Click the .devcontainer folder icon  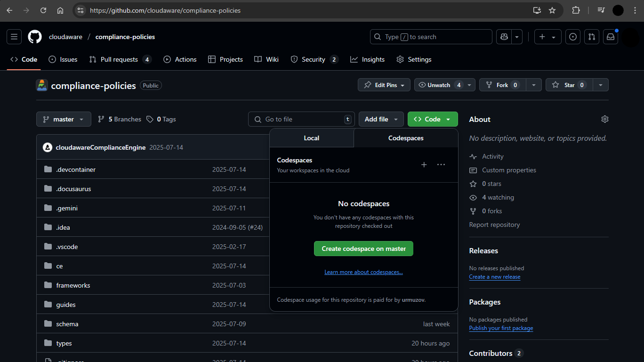(x=48, y=169)
